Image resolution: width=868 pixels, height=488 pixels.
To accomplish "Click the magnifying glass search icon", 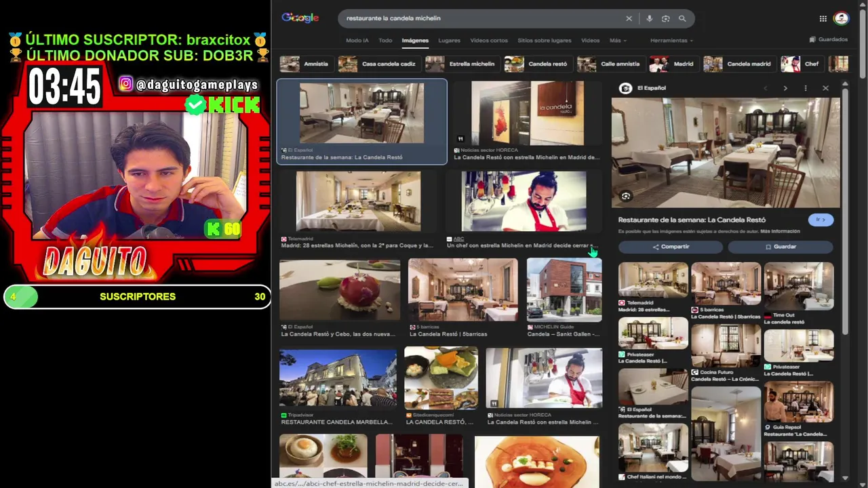I will click(682, 19).
